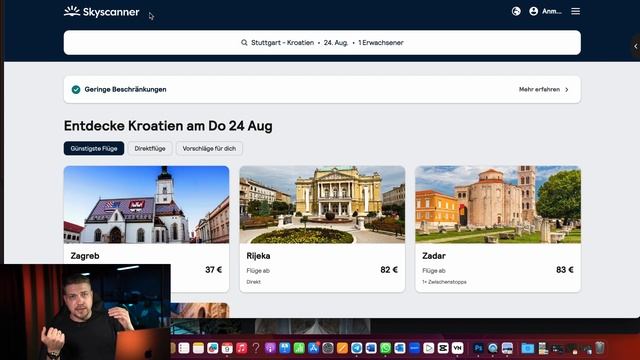640x360 pixels.
Task: Select the Vorschläge für dich tab
Action: (x=209, y=149)
